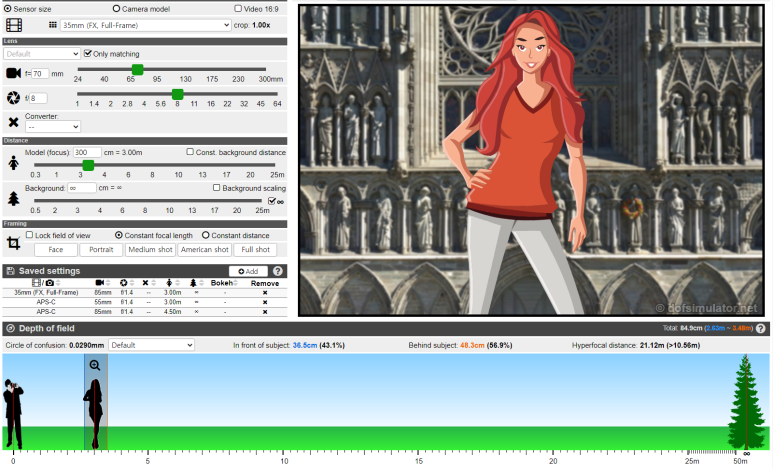Image resolution: width=773 pixels, height=469 pixels.
Task: Click the Portrait framing button
Action: 101,250
